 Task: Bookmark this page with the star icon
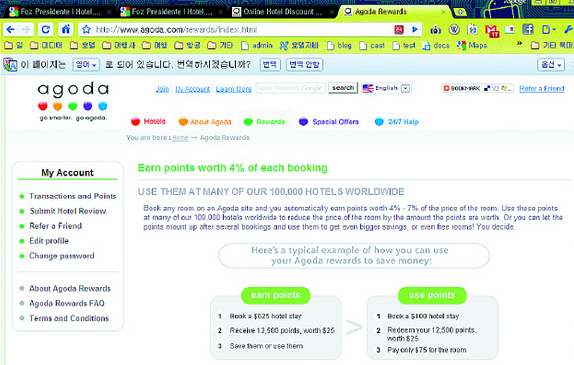86,29
